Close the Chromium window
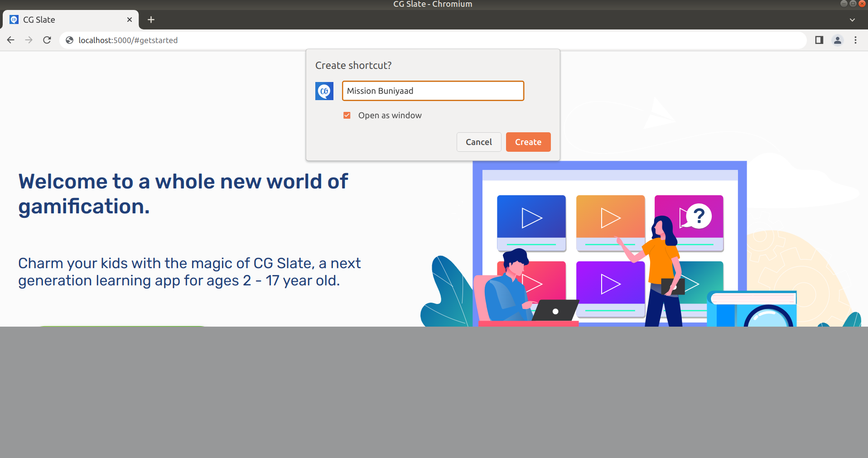Image resolution: width=868 pixels, height=458 pixels. pyautogui.click(x=862, y=4)
